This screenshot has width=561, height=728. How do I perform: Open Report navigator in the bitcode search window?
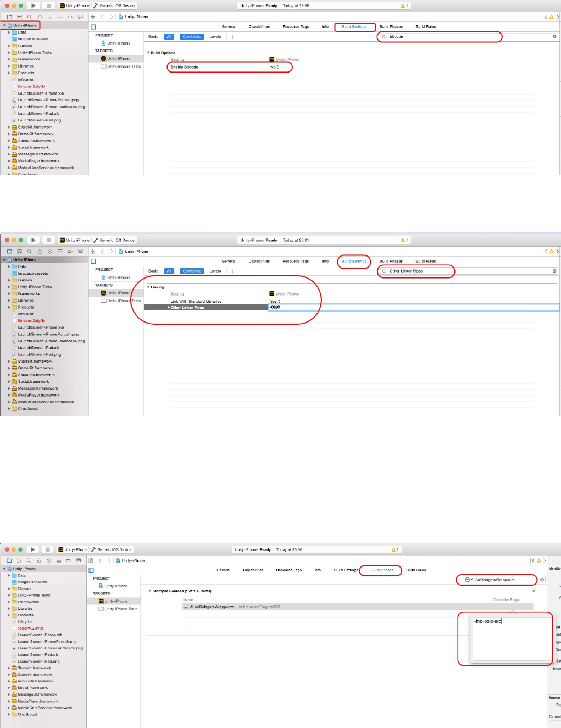point(80,17)
